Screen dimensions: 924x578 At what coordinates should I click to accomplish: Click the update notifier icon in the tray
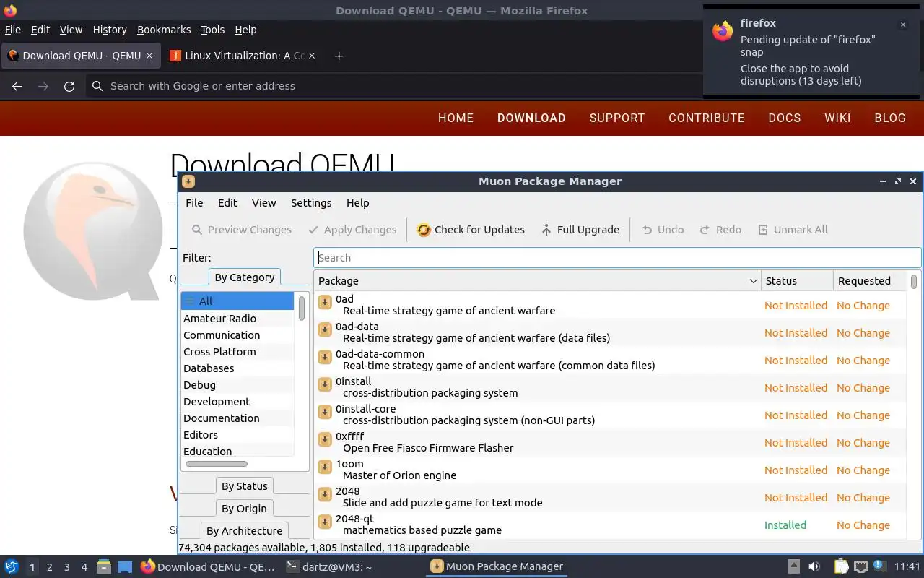tap(880, 566)
